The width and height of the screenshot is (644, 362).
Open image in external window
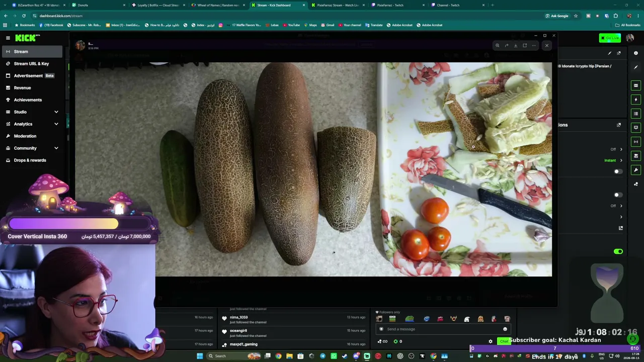point(525,46)
